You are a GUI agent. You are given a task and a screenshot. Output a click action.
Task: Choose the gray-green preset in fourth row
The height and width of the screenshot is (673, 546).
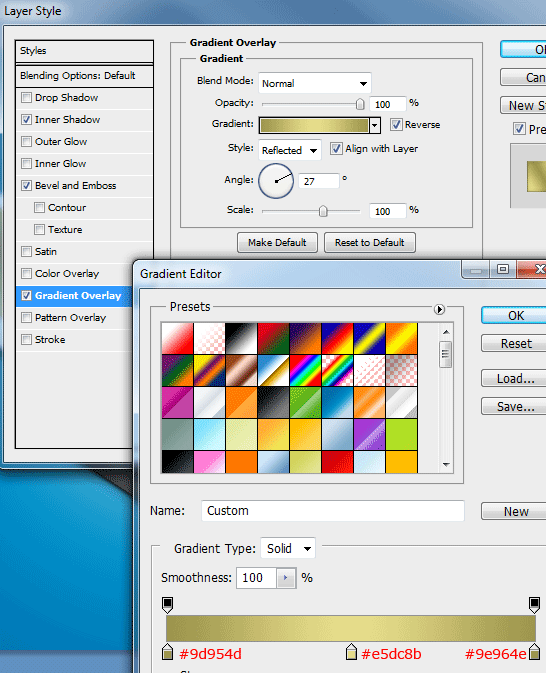[x=177, y=434]
